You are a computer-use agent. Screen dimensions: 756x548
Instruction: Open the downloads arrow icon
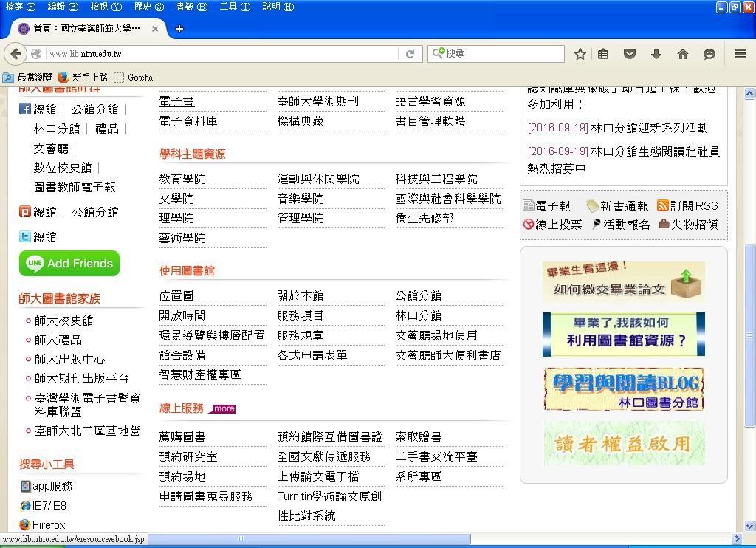click(x=656, y=54)
